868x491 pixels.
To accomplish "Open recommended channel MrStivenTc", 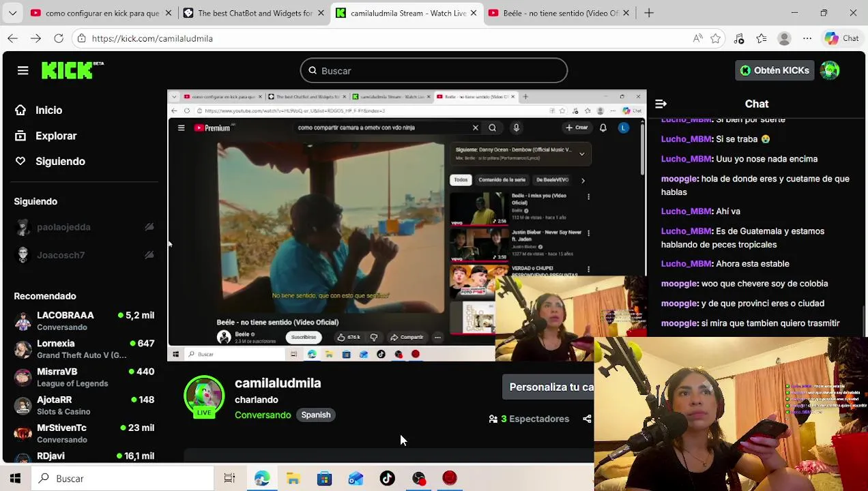I will (85, 432).
